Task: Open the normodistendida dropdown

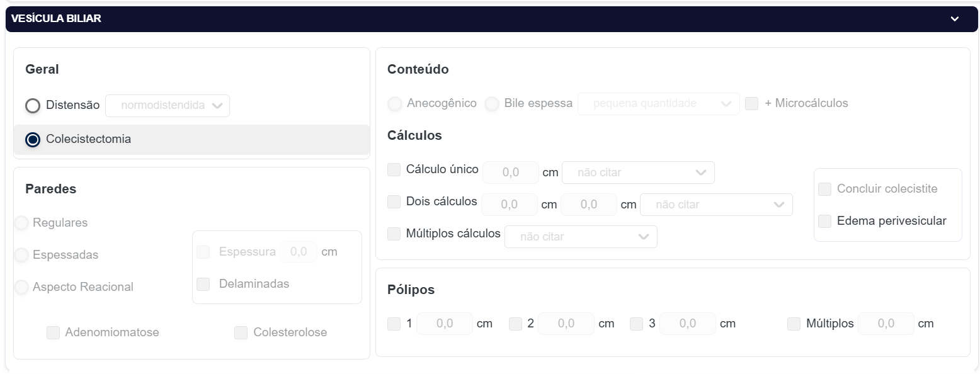Action: (x=168, y=106)
